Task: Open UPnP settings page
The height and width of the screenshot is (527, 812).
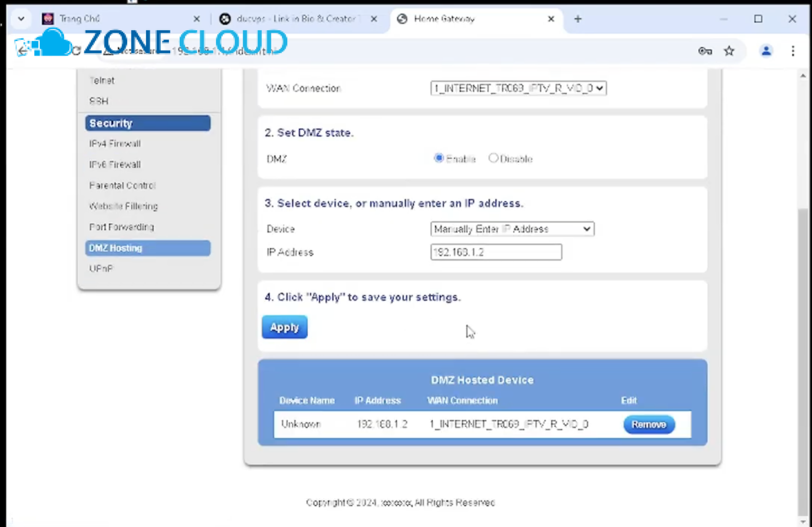Action: 101,269
